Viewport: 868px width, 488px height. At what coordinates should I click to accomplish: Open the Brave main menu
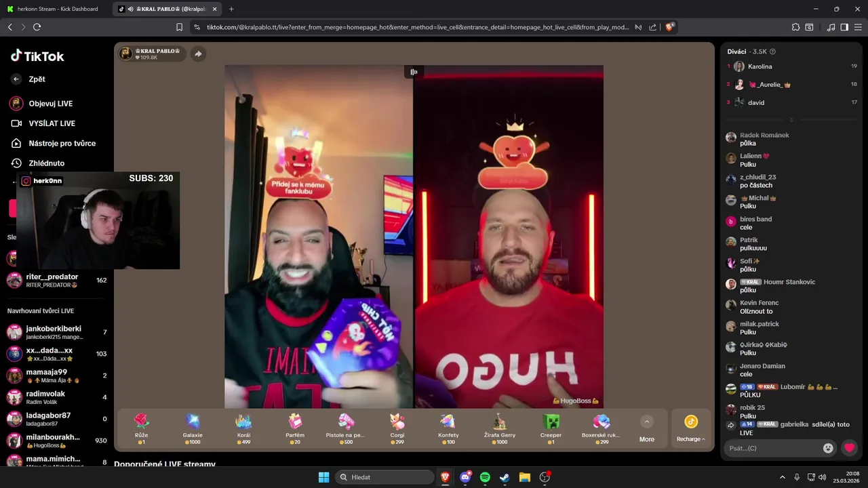[x=858, y=27]
